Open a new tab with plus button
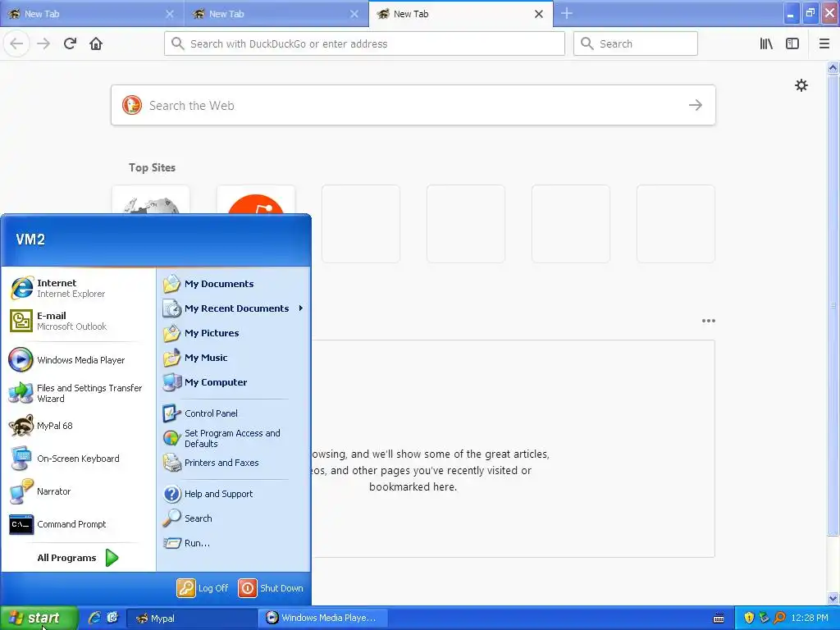This screenshot has height=630, width=840. coord(567,13)
